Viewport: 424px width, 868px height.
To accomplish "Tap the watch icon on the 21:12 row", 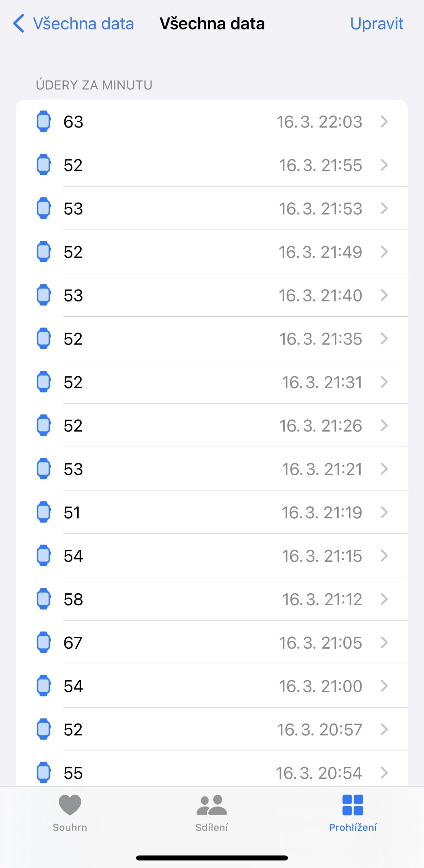I will tap(44, 599).
